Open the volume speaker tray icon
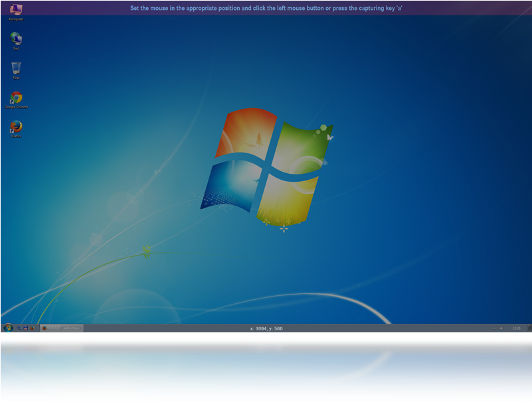 501,328
